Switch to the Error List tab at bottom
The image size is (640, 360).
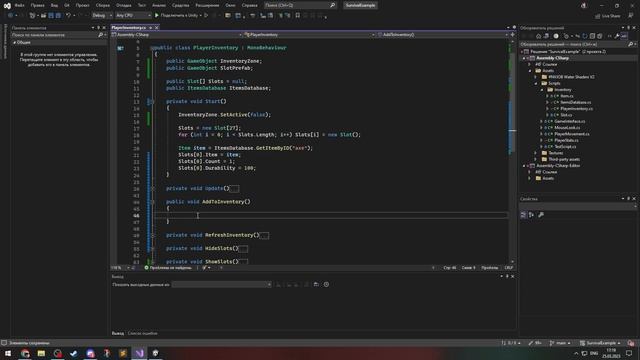142,333
